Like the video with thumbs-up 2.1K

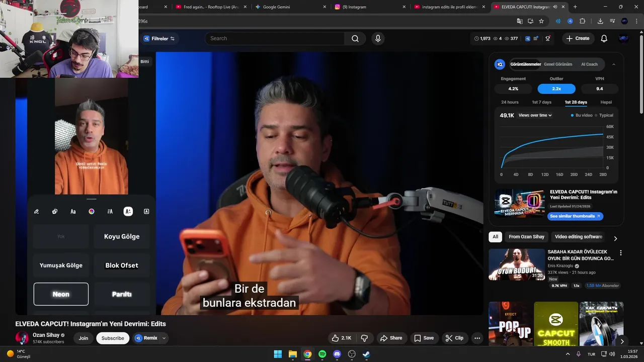[x=342, y=338]
